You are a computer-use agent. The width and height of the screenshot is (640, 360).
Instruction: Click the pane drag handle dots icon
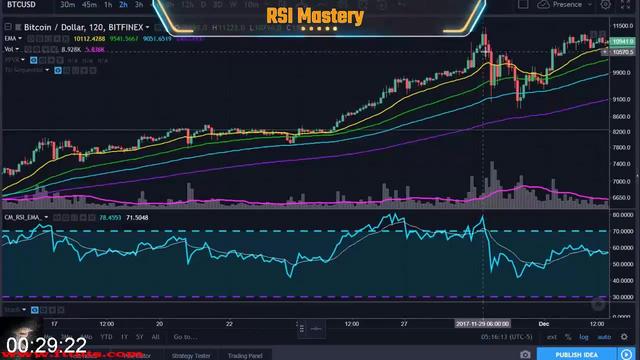[x=302, y=329]
